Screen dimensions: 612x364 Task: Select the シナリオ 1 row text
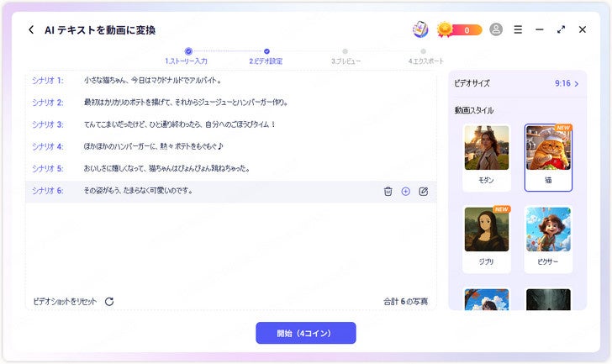153,81
